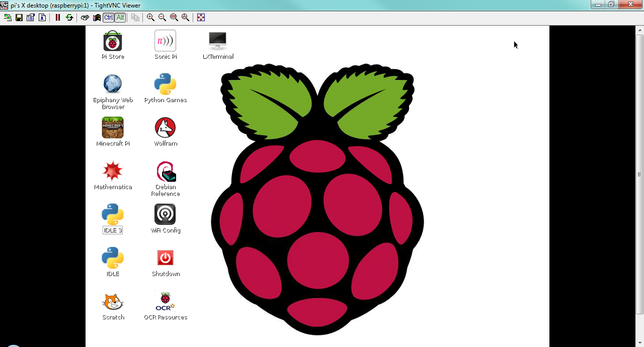Toggle the Alt key button
Image resolution: width=644 pixels, height=347 pixels.
point(120,18)
